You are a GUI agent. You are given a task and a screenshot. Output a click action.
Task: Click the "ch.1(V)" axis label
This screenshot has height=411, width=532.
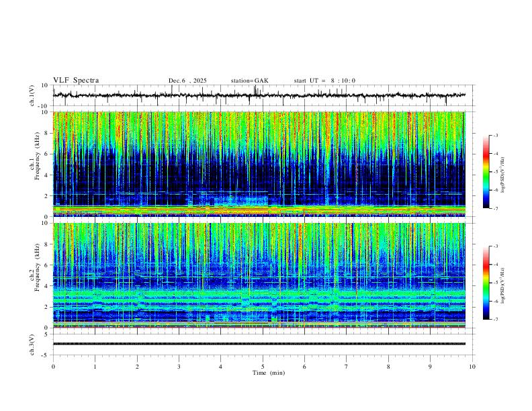pyautogui.click(x=32, y=95)
